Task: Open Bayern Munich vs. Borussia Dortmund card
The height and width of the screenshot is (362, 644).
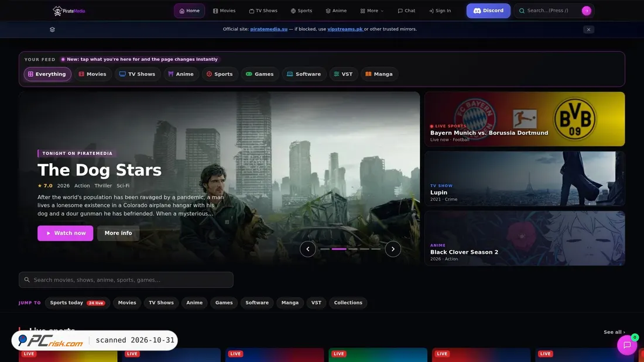Action: click(x=525, y=119)
